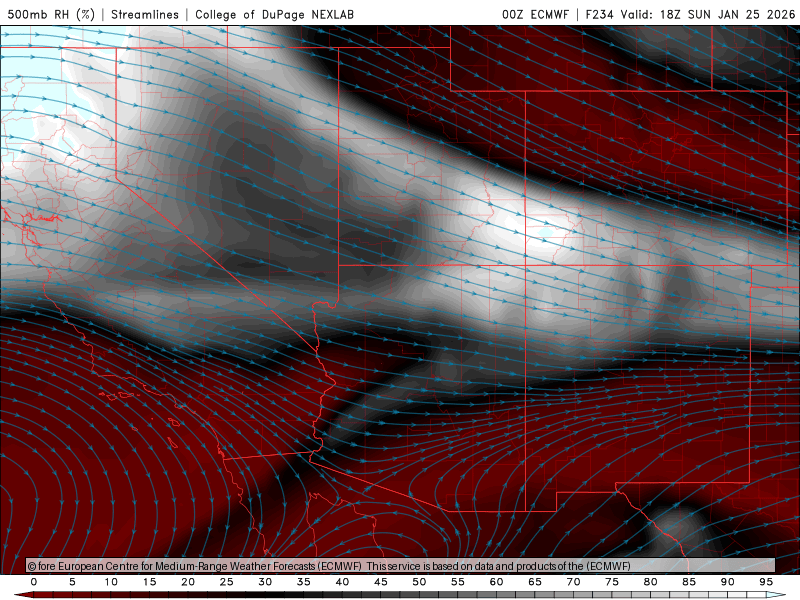Screen dimensions: 800x600
Task: Click the "5" value on the color scale
Action: [x=72, y=582]
